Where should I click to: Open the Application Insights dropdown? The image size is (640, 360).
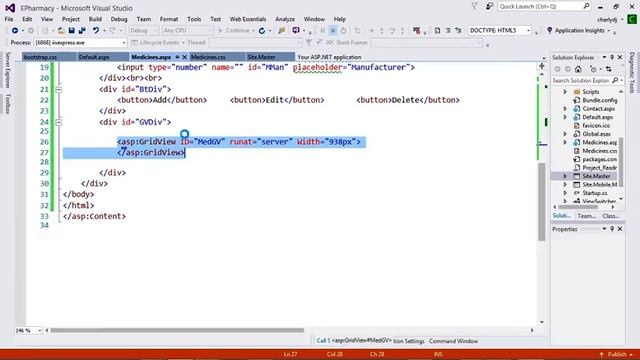tap(609, 31)
